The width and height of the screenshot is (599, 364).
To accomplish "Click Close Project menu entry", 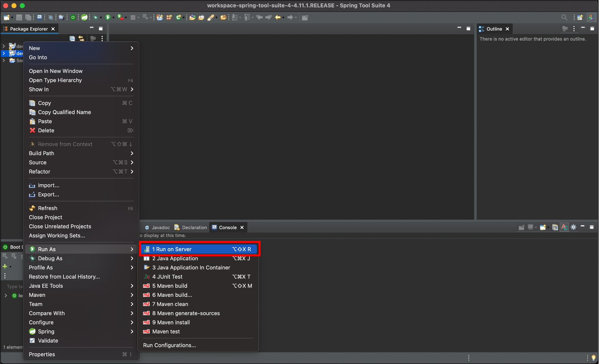I will 81,217.
